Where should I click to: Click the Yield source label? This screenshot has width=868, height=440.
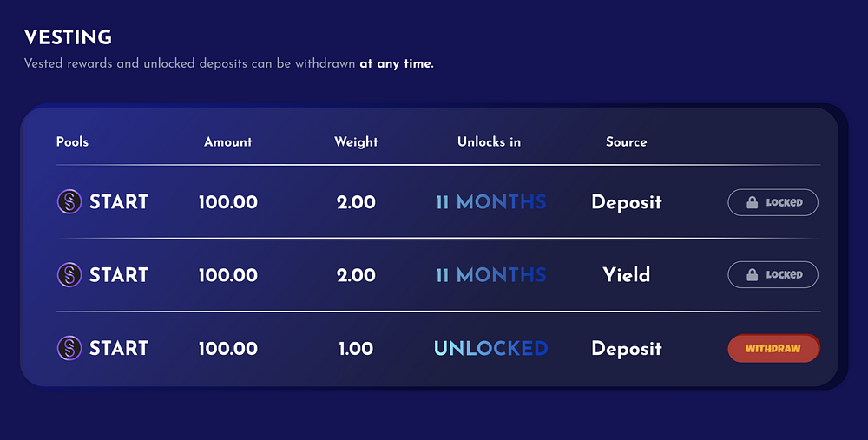[626, 274]
